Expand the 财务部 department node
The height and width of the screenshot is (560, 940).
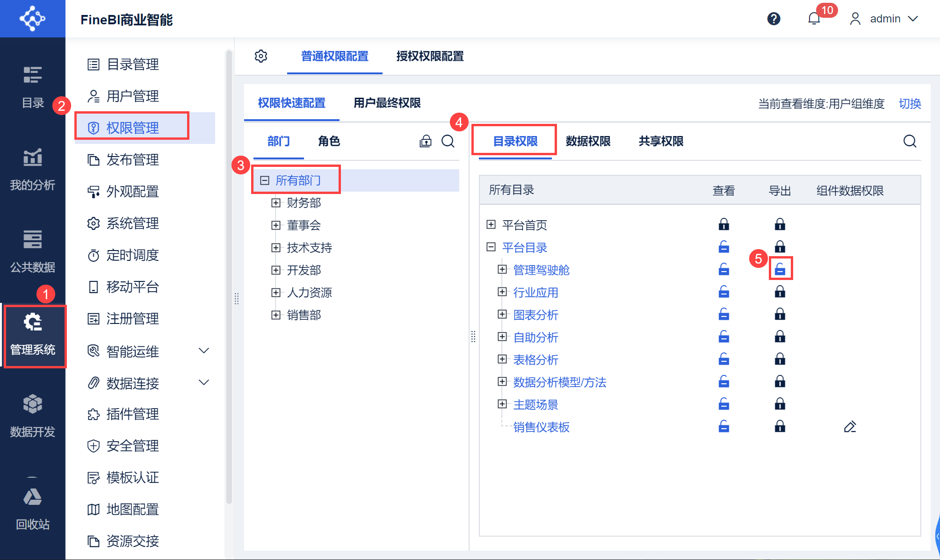coord(276,203)
